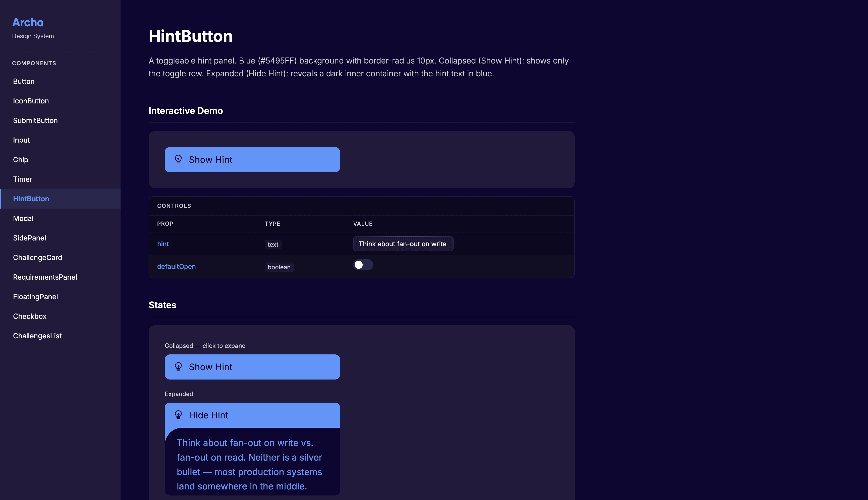Click lightbulb icon in Interactive Demo hint button
Viewport: 868px width, 500px height.
point(178,159)
